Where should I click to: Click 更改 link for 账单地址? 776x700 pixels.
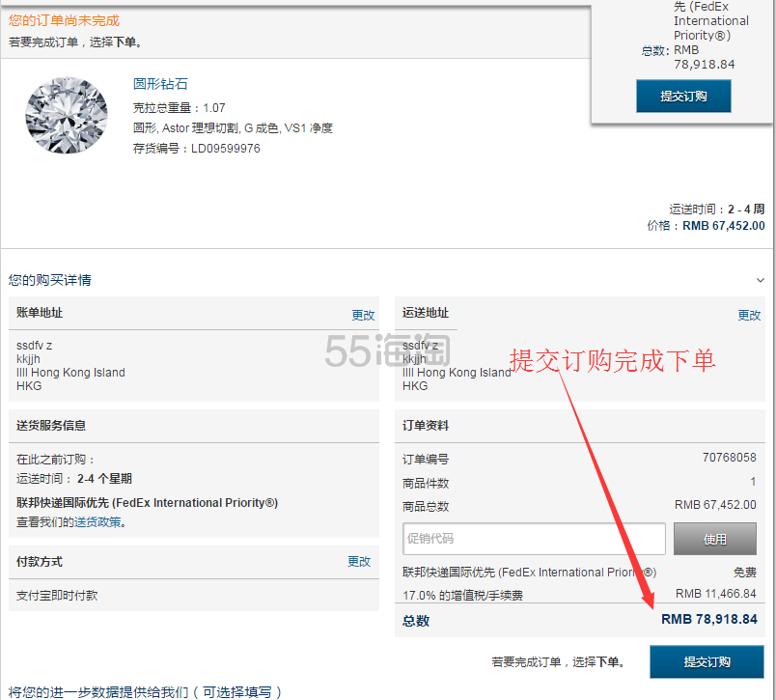pyautogui.click(x=363, y=315)
